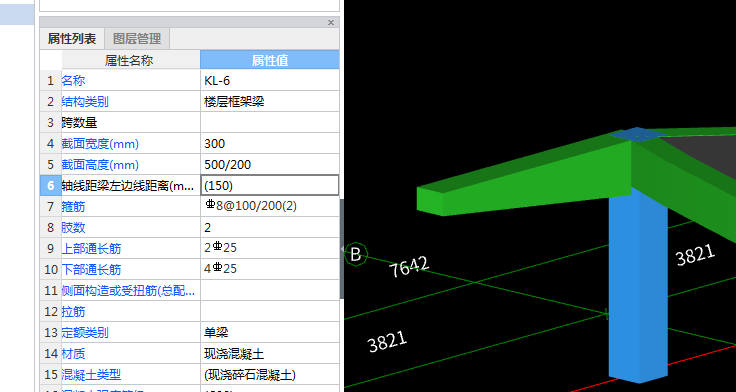Click the 轴线距梁左边线距离 property label
736x392 pixels.
[x=128, y=186]
